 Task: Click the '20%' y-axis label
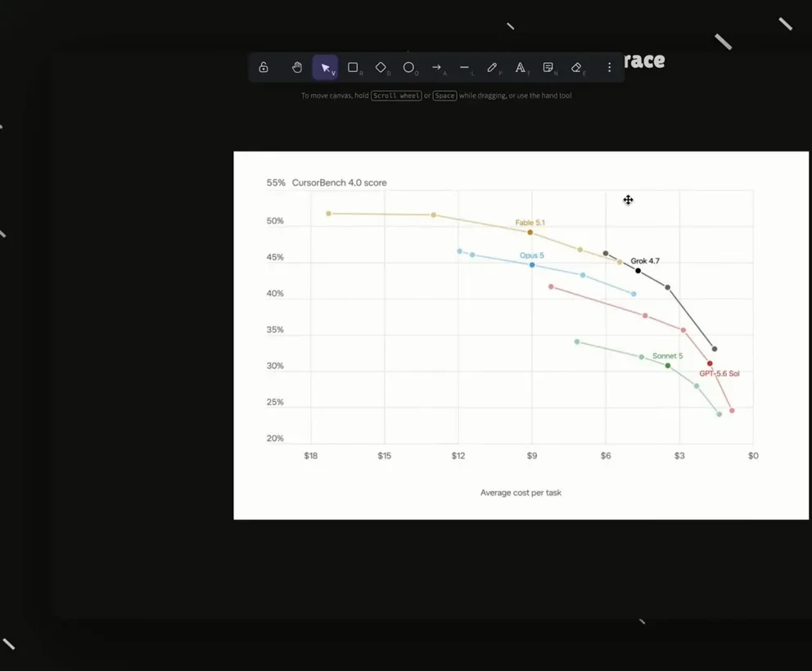[275, 438]
